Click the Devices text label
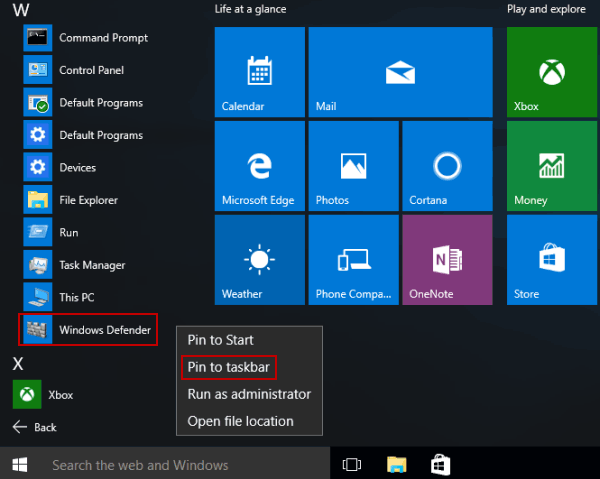Screen dimensions: 600x479 tap(78, 168)
